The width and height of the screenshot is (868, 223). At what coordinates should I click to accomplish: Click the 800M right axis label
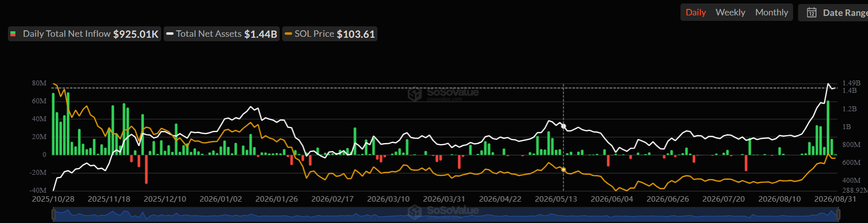(851, 145)
